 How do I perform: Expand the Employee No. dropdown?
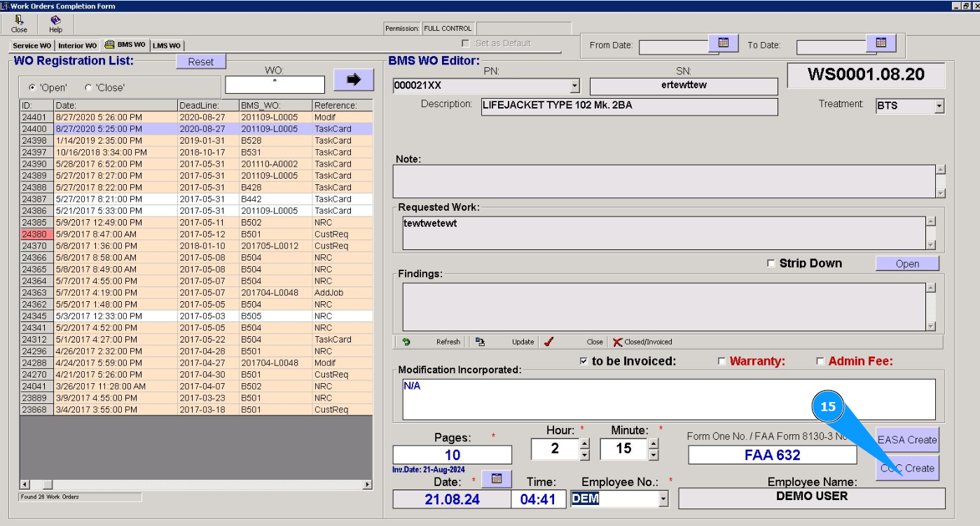tap(663, 499)
